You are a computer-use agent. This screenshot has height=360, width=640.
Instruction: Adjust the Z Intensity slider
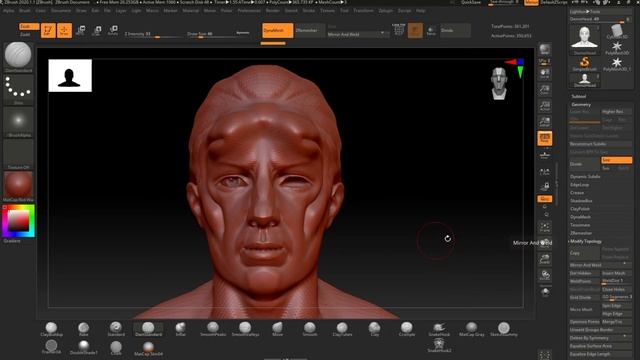click(x=152, y=34)
